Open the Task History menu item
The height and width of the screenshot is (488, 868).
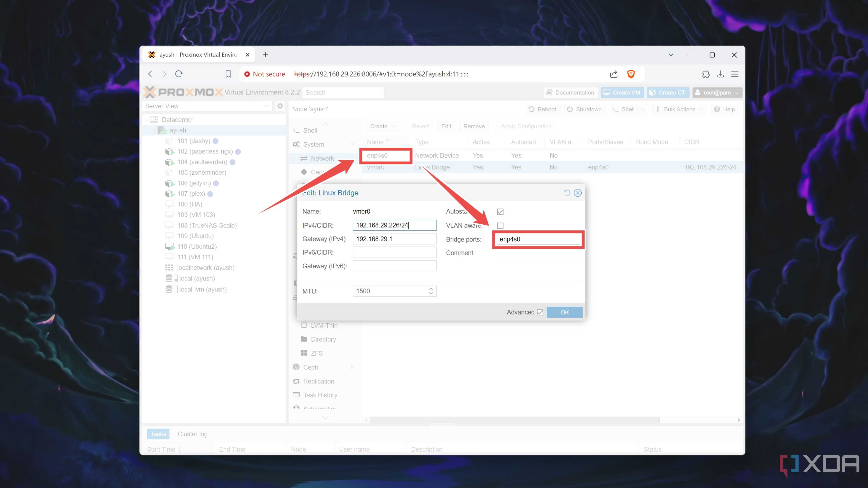click(x=315, y=395)
